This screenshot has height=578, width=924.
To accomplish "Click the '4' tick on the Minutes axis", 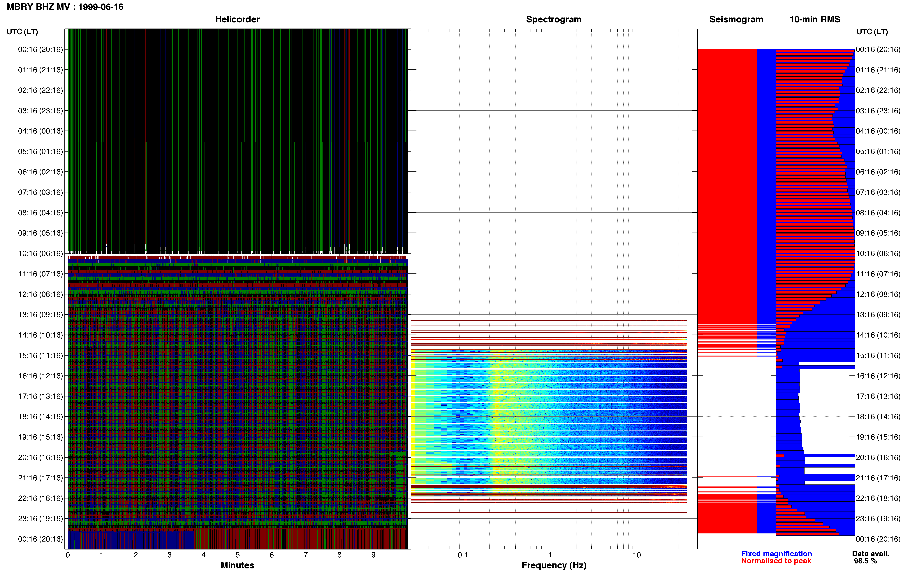I will pyautogui.click(x=204, y=555).
